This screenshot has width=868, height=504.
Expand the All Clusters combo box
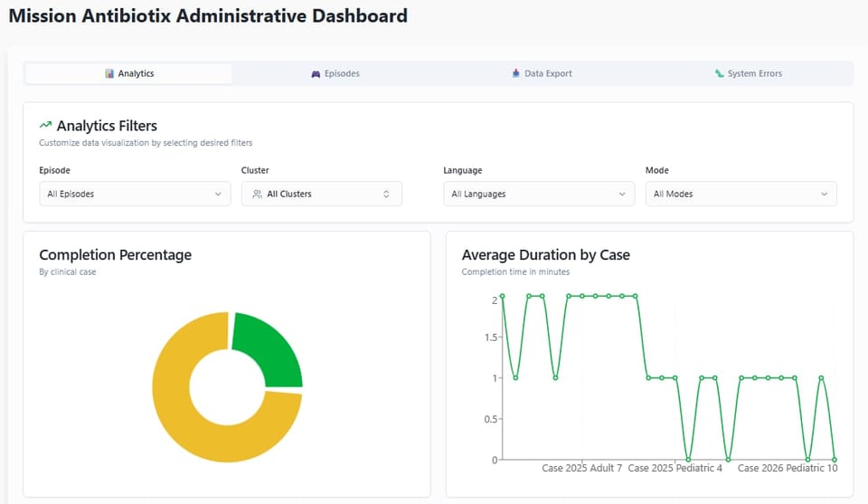pyautogui.click(x=322, y=194)
